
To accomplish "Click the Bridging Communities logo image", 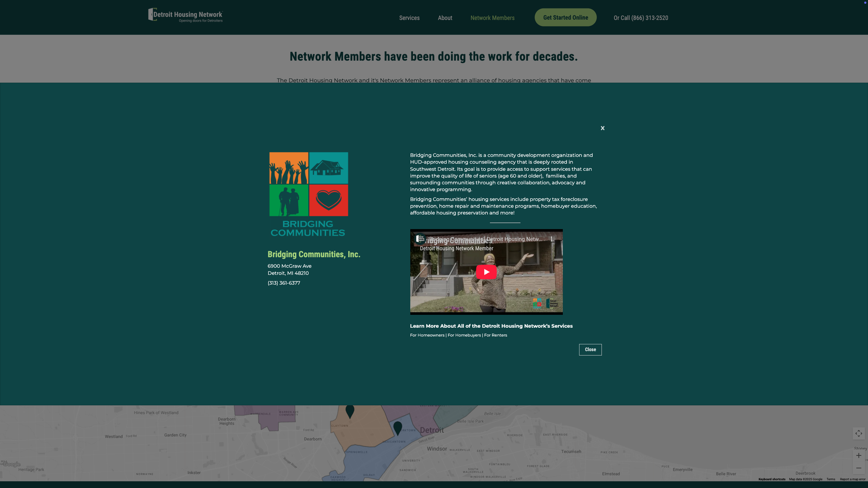I will click(x=308, y=194).
